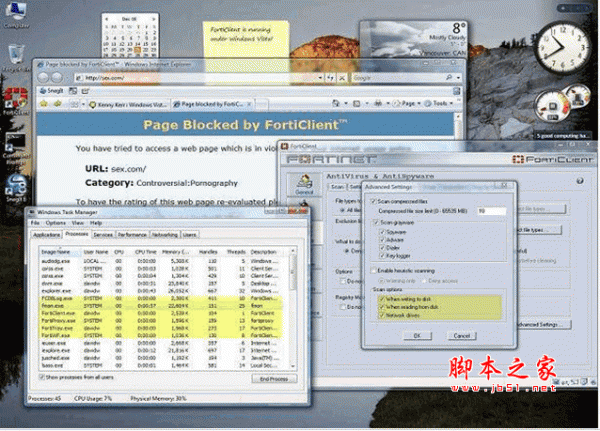Image resolution: width=600 pixels, height=431 pixels.
Task: Launch the FortiClient desktop shortcut
Action: [16, 101]
